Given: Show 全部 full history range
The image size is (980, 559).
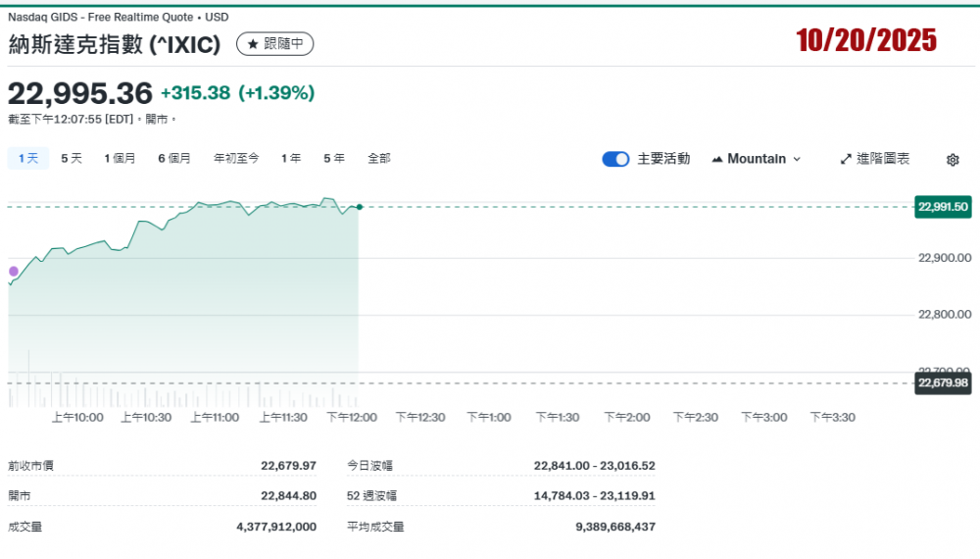Looking at the screenshot, I should point(378,158).
